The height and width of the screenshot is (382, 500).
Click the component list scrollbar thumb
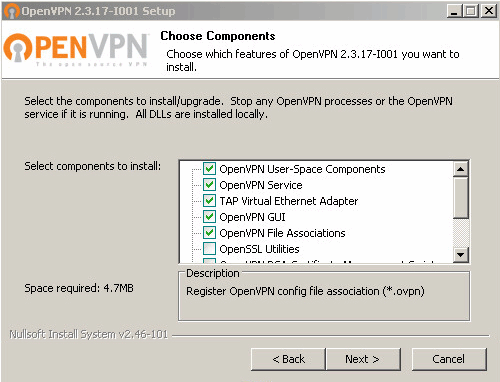click(461, 198)
